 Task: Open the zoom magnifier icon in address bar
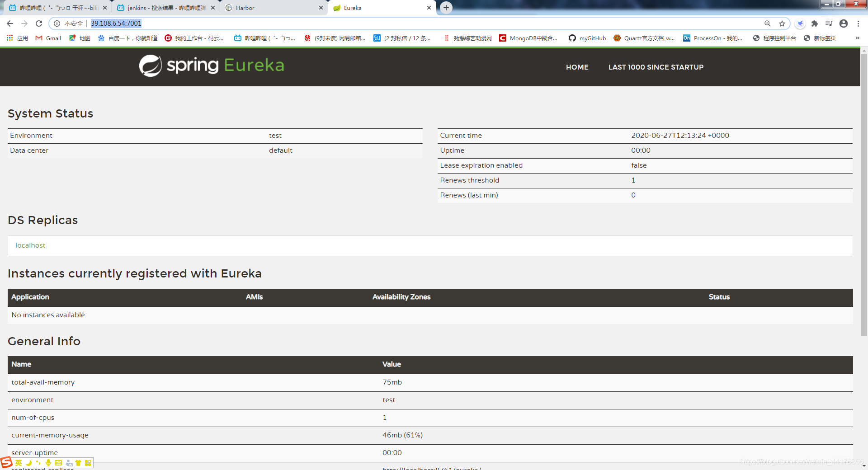(767, 23)
